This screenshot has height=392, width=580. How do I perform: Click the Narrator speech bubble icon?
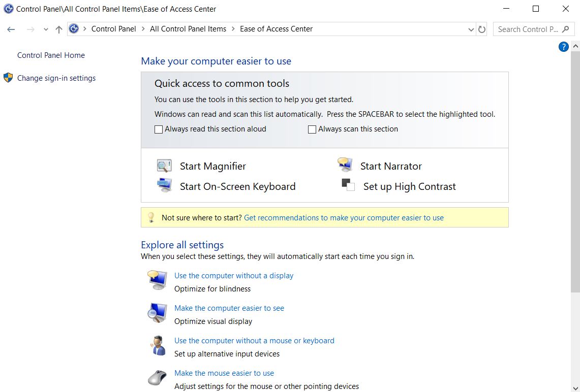pos(345,165)
